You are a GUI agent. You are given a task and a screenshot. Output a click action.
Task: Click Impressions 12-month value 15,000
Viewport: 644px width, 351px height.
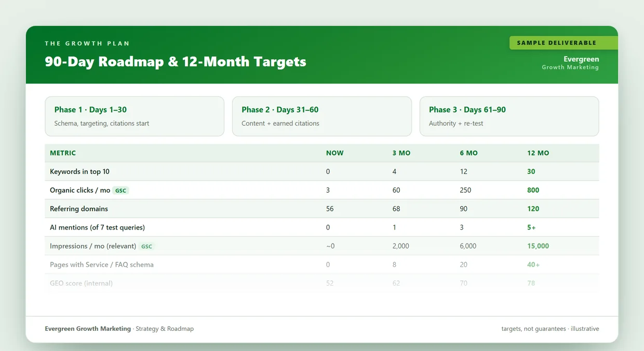click(538, 247)
